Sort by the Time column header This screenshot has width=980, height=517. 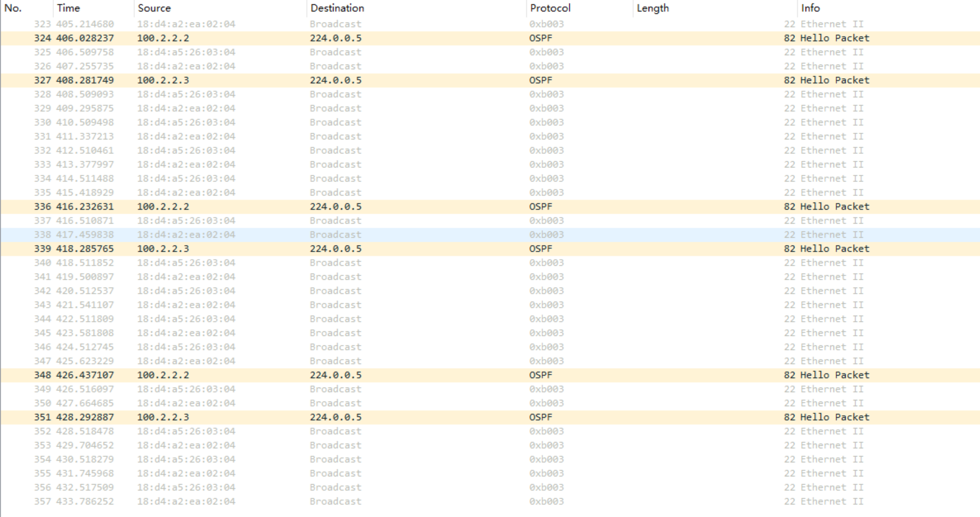93,8
